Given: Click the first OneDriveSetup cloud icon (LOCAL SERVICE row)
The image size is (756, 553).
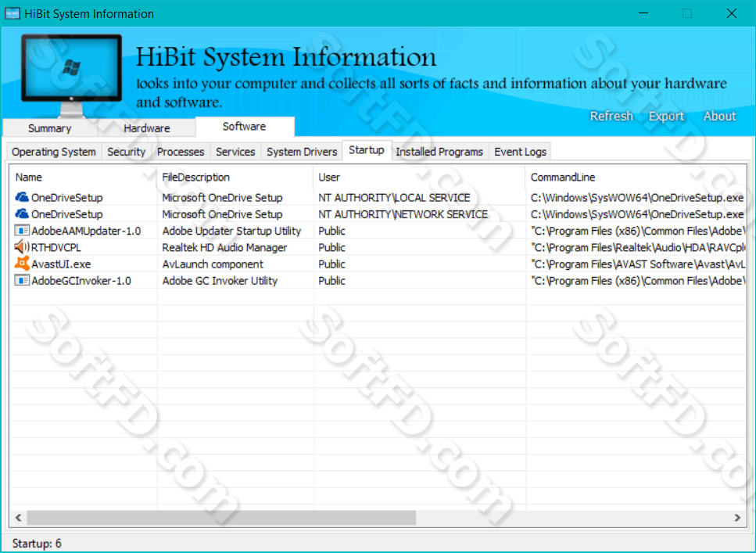Looking at the screenshot, I should point(22,197).
